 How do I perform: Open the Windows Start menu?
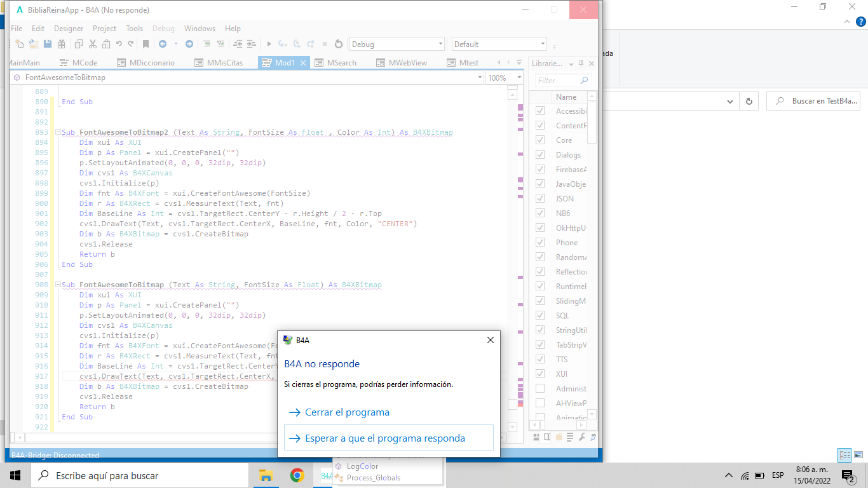pyautogui.click(x=15, y=475)
